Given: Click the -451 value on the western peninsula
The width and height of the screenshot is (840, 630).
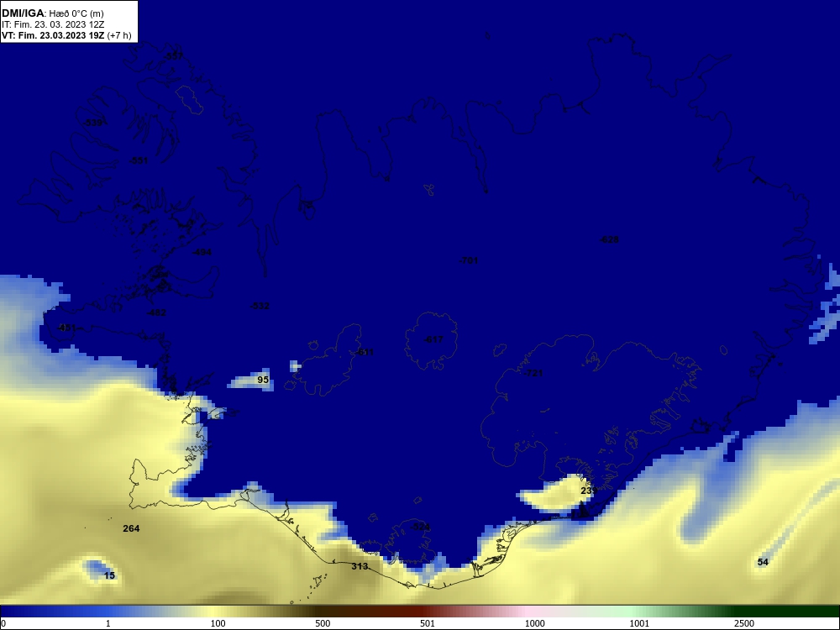Looking at the screenshot, I should 66,328.
